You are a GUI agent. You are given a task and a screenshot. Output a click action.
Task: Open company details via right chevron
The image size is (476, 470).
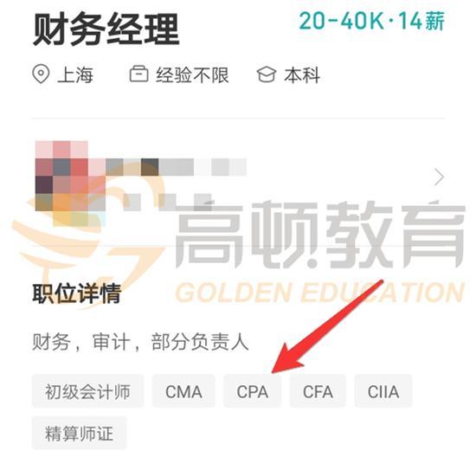(x=440, y=177)
